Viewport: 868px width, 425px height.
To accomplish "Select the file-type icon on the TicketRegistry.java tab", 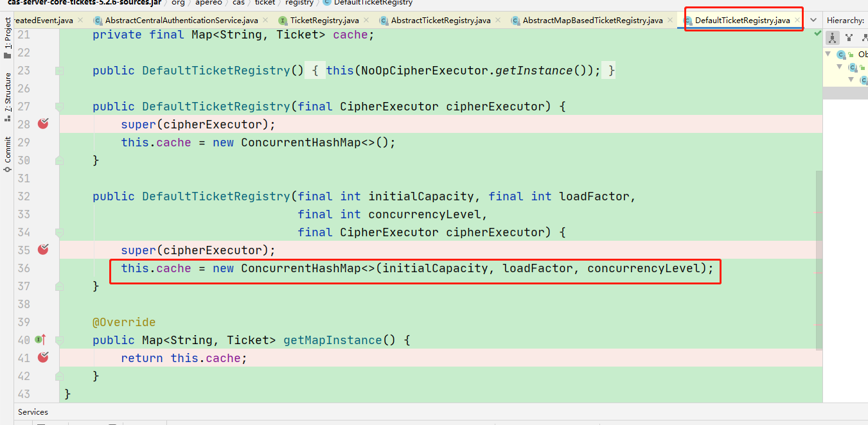I will tap(283, 21).
